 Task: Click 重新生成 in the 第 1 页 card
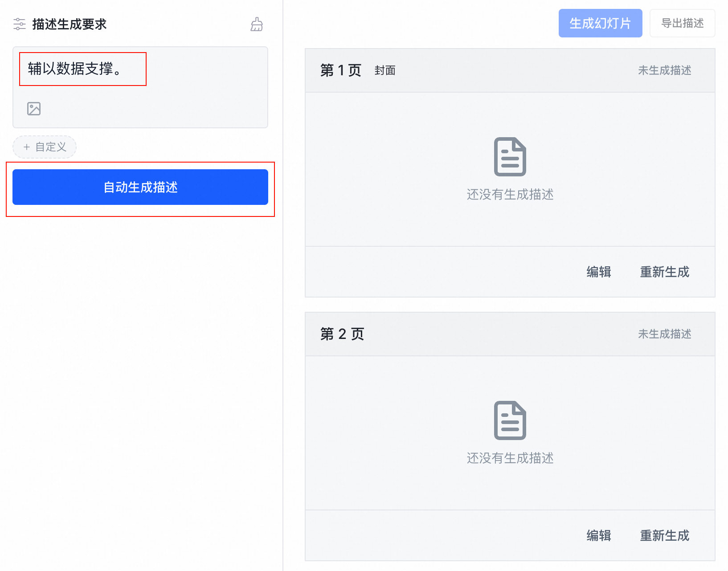(x=665, y=272)
